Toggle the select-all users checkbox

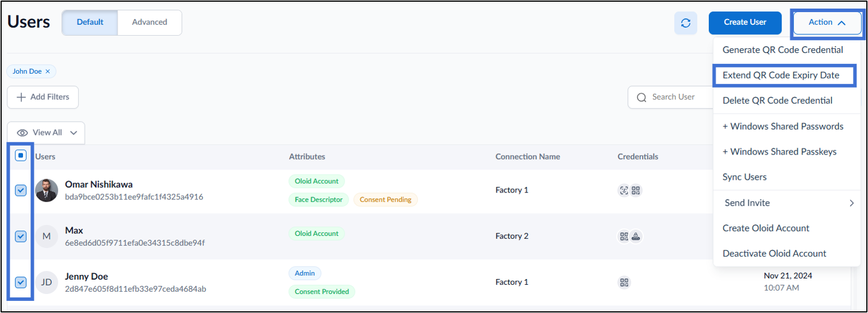21,156
